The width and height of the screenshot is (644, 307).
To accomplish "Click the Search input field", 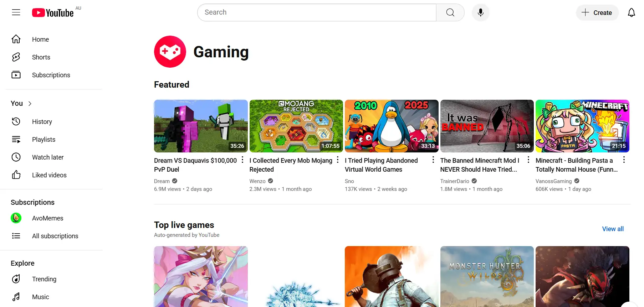I will [317, 12].
